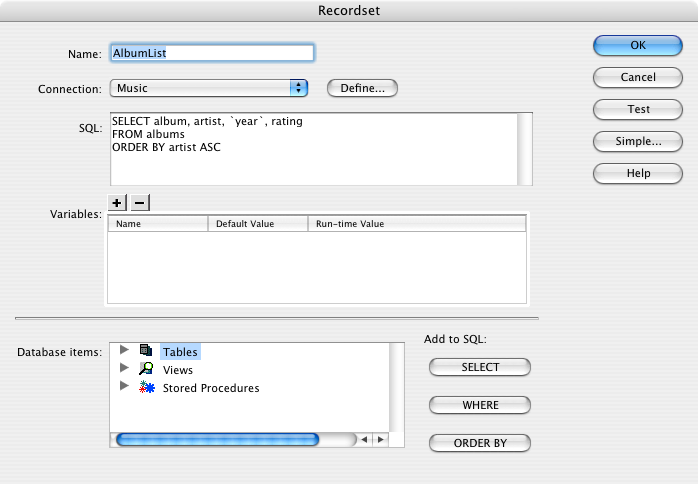Add ORDER BY clause to SQL

(x=480, y=443)
